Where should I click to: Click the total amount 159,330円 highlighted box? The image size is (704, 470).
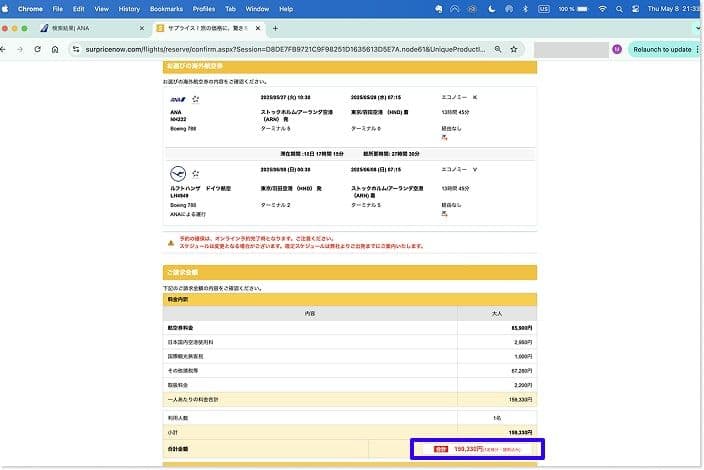(x=478, y=449)
